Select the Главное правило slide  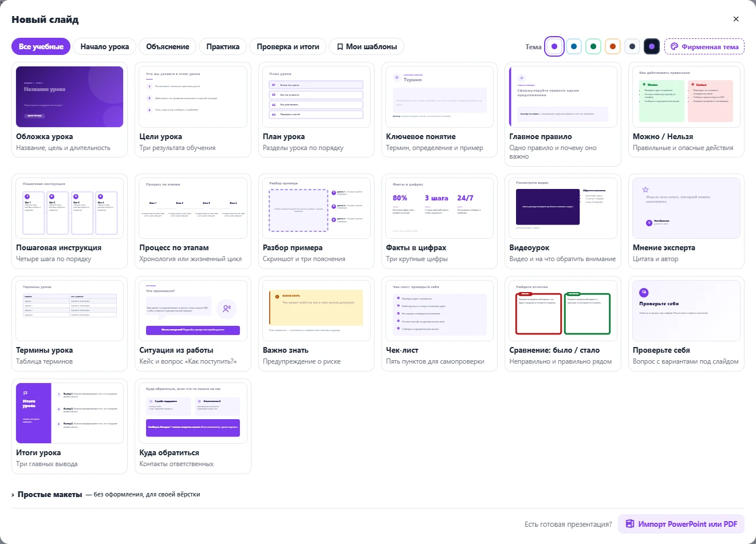563,114
